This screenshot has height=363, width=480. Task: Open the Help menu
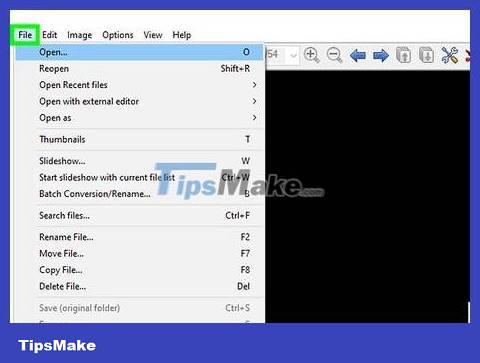click(182, 35)
